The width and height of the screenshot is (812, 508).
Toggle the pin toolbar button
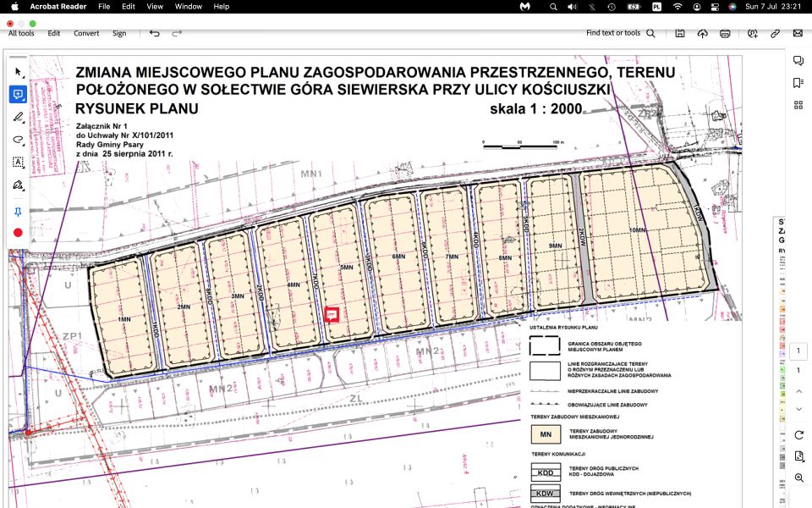pos(19,212)
